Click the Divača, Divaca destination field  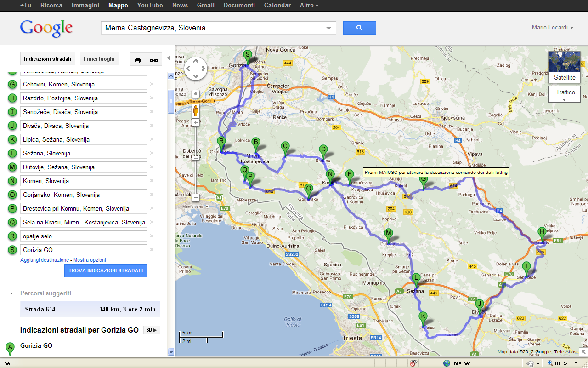84,126
